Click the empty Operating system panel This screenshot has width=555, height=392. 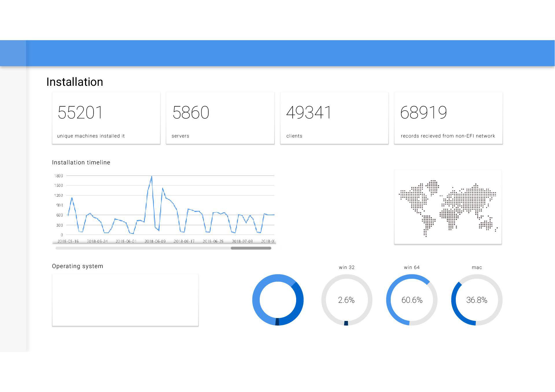(x=125, y=300)
